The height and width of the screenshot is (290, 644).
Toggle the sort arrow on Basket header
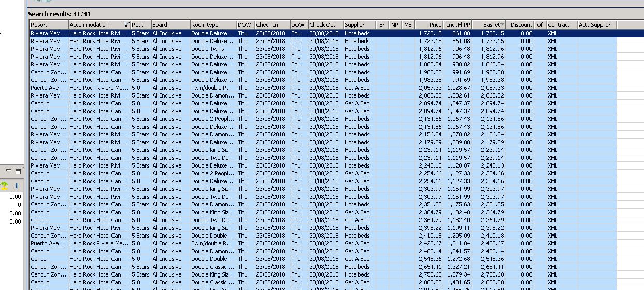(x=502, y=24)
